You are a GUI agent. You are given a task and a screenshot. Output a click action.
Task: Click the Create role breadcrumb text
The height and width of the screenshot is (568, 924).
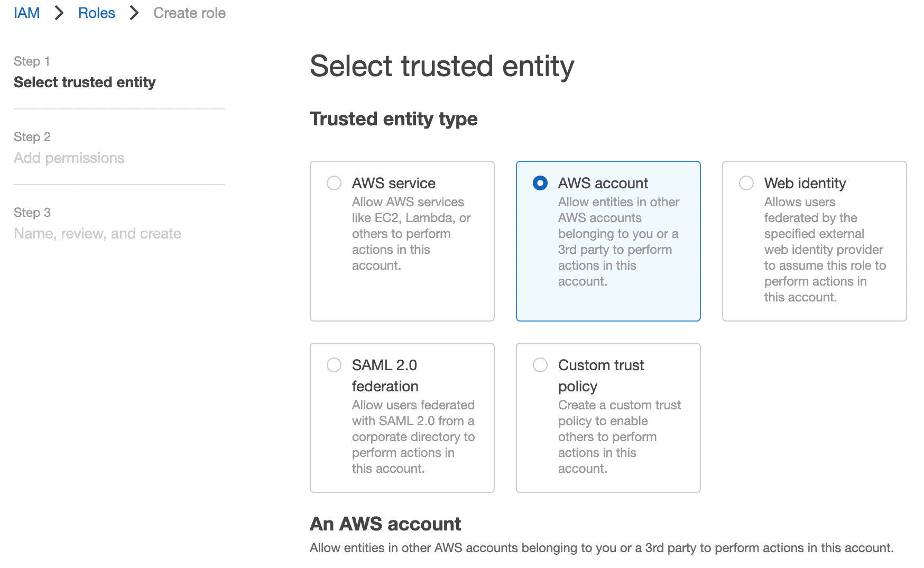coord(189,13)
